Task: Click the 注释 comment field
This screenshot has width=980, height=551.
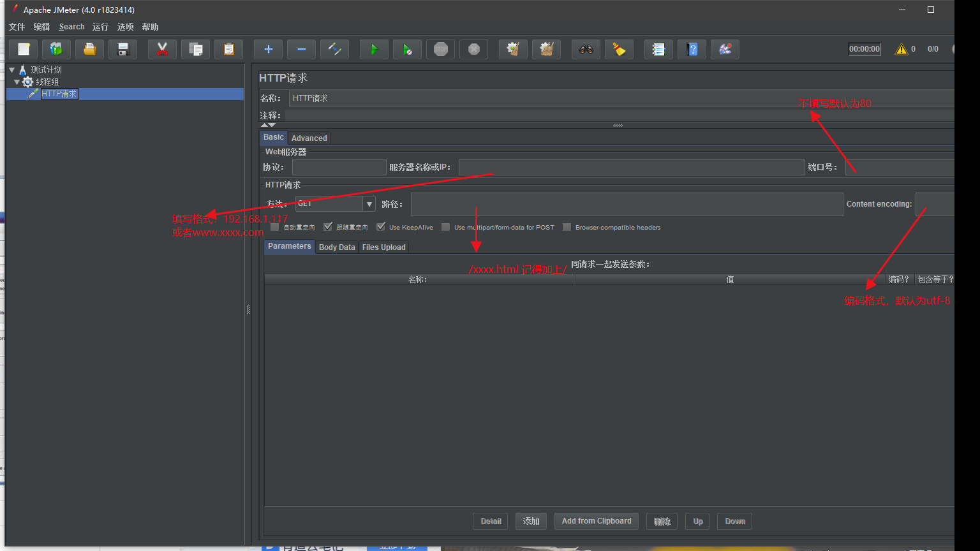Action: pyautogui.click(x=620, y=115)
